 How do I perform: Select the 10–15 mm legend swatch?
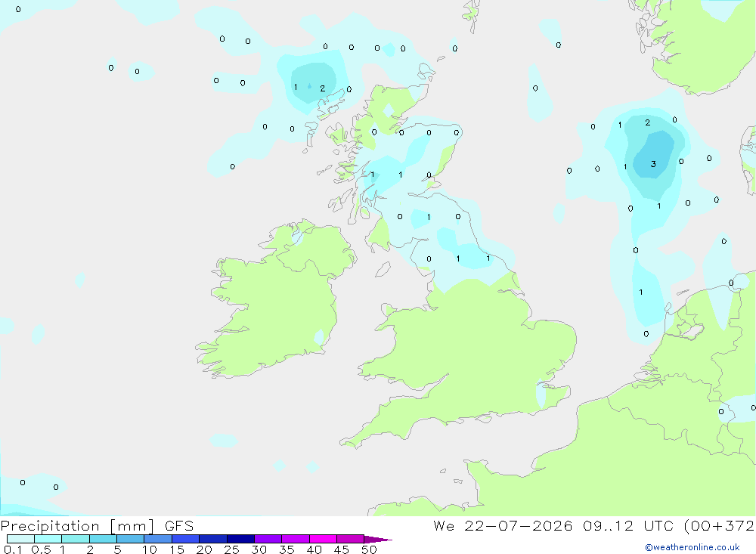[158, 539]
